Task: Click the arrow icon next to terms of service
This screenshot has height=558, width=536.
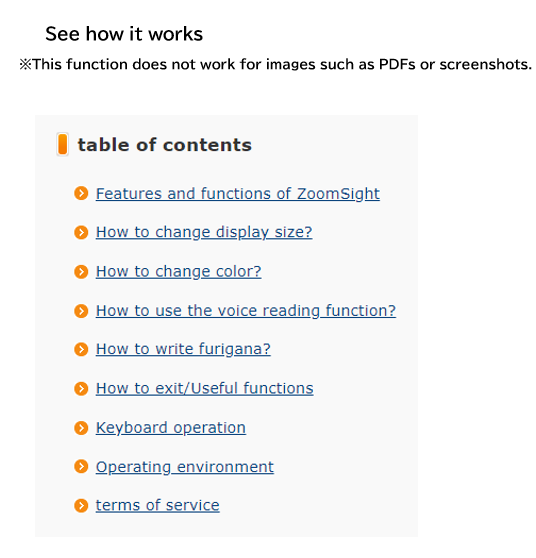Action: (x=81, y=505)
